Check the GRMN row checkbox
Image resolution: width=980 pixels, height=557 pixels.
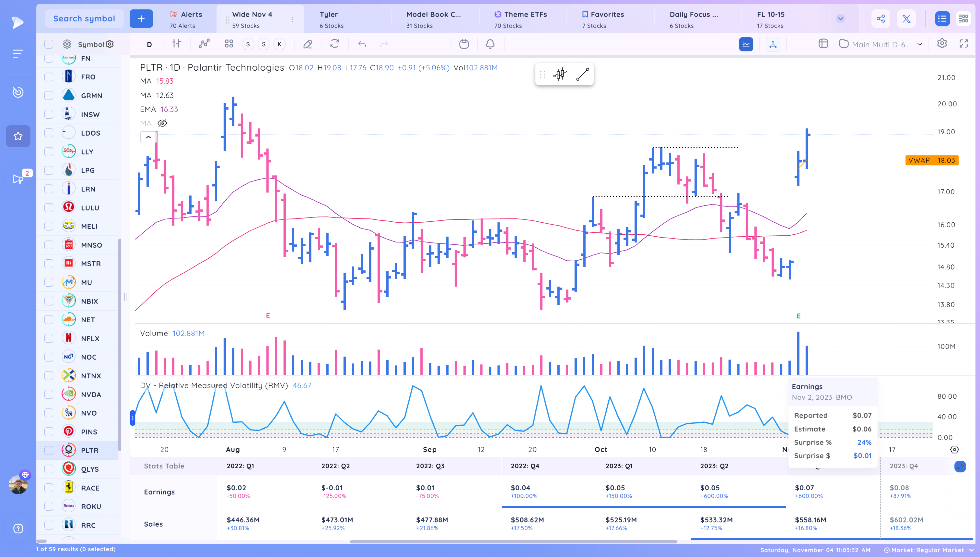[x=49, y=96]
